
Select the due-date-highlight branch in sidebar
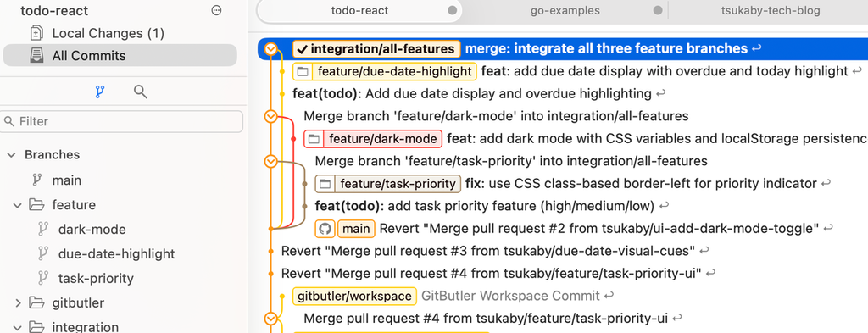point(116,254)
